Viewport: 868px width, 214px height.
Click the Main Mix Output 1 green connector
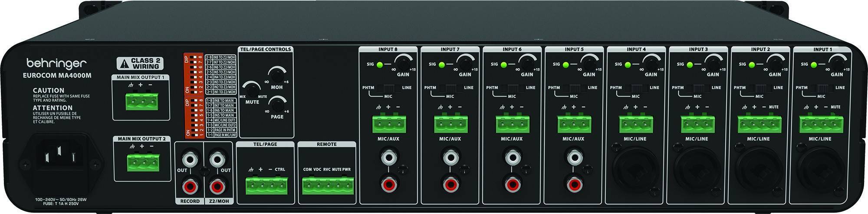click(141, 102)
